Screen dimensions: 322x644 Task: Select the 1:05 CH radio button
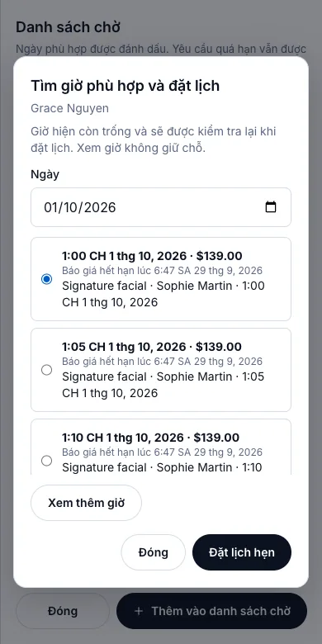47,370
